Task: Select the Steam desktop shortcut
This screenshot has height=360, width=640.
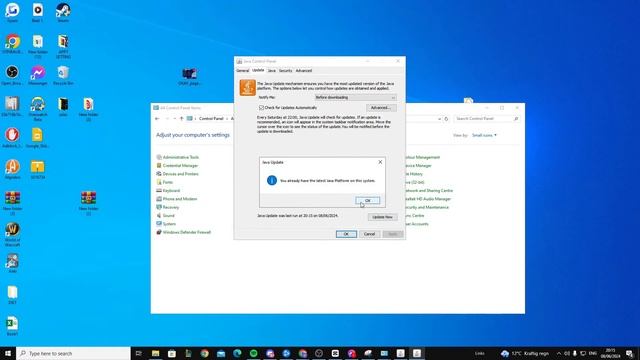Action: [x=63, y=12]
